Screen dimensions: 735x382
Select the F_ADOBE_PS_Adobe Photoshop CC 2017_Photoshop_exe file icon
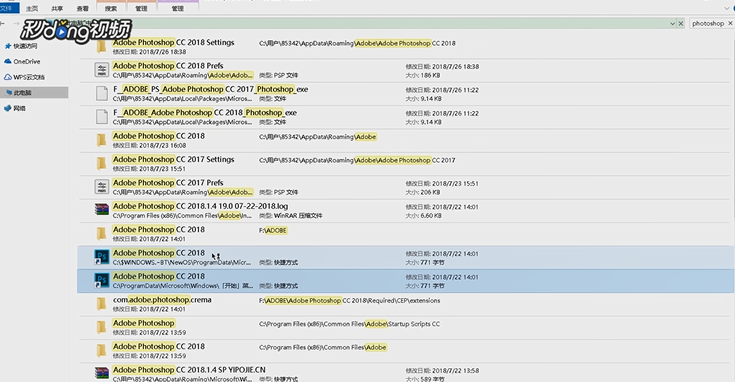pos(102,93)
